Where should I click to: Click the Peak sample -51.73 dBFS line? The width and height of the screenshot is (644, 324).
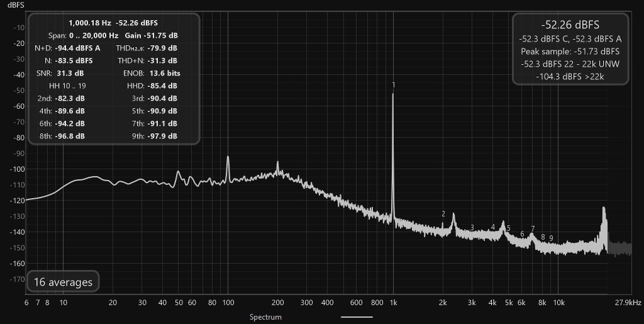click(x=570, y=52)
